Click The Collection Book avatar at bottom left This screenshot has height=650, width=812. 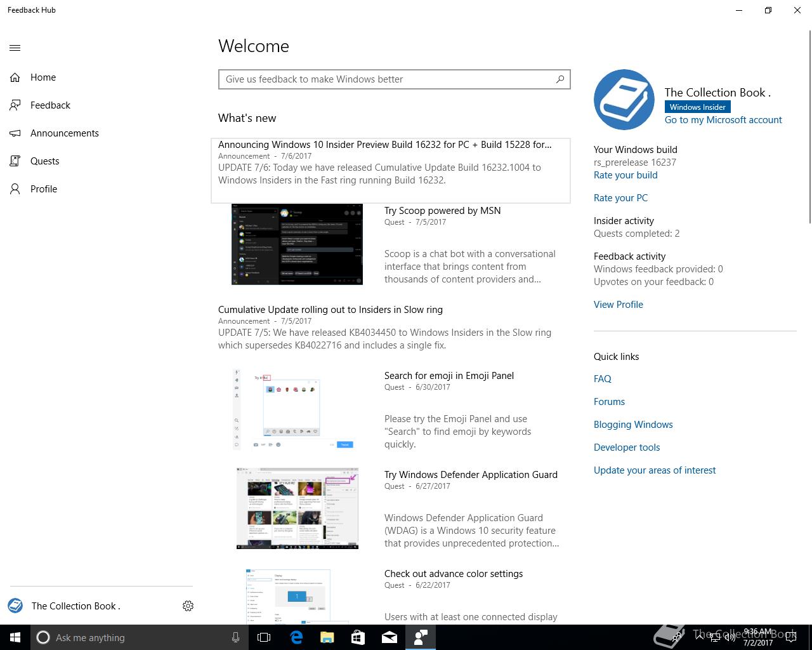coord(15,606)
